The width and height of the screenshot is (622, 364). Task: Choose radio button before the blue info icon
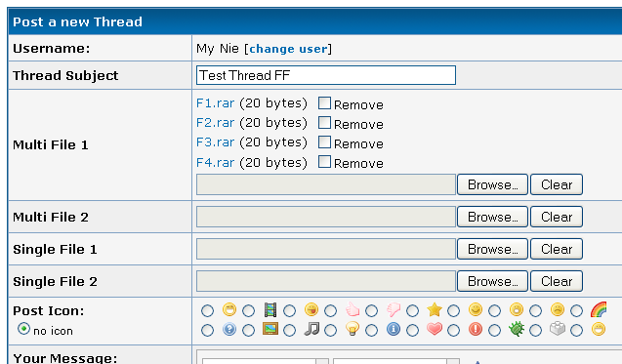click(x=372, y=330)
